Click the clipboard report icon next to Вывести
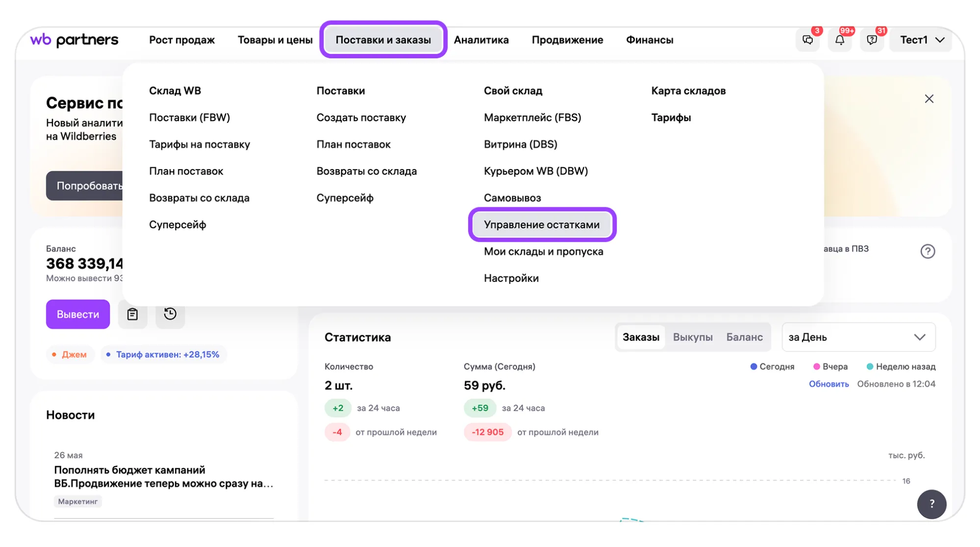980x547 pixels. (x=132, y=314)
